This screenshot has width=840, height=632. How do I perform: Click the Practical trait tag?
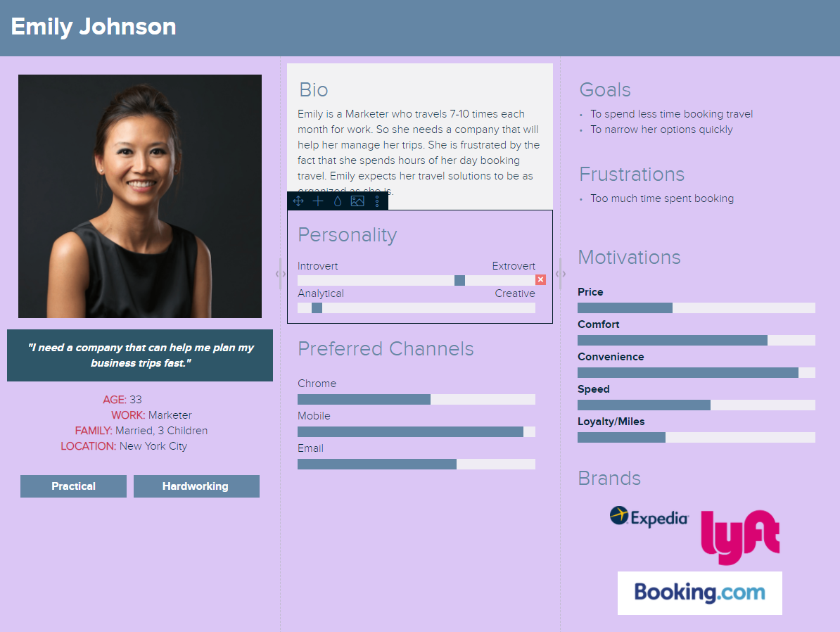(x=73, y=486)
